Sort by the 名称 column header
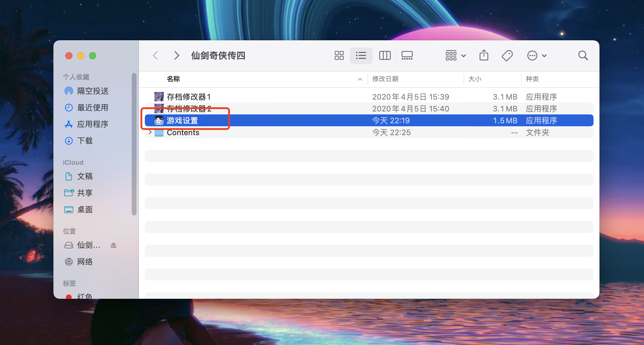The width and height of the screenshot is (644, 345). pyautogui.click(x=173, y=79)
